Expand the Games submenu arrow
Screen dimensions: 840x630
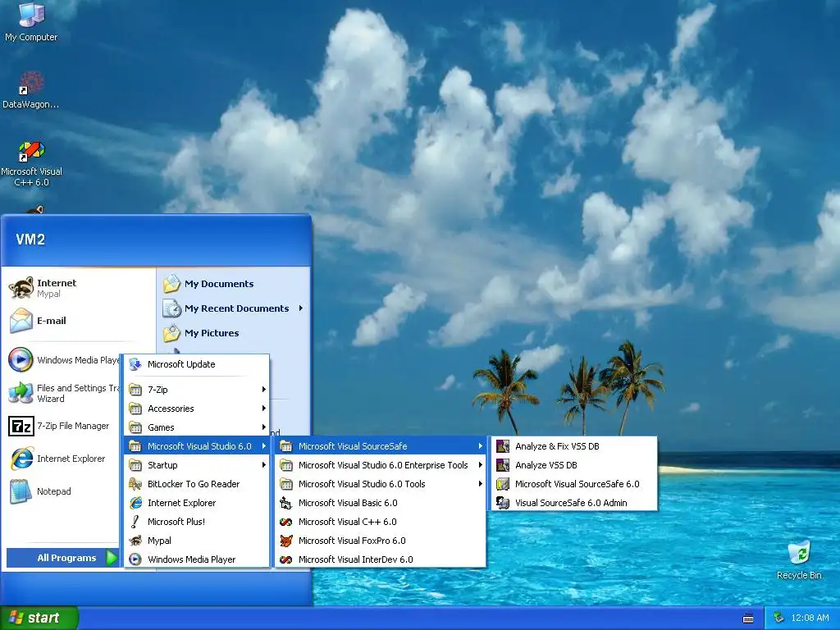click(x=263, y=427)
